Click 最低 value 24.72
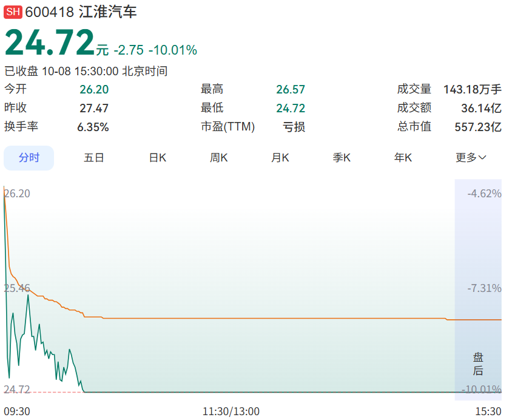512x420 pixels. (x=291, y=108)
